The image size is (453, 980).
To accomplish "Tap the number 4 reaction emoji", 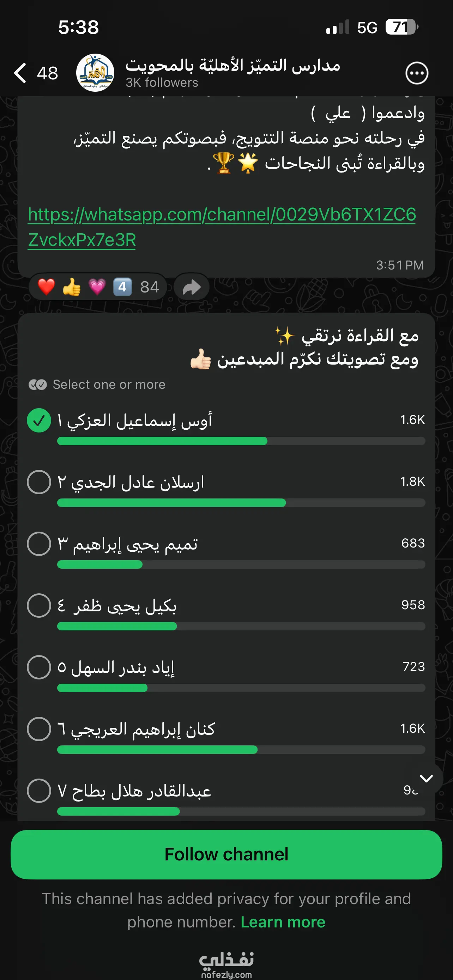I will pos(122,287).
